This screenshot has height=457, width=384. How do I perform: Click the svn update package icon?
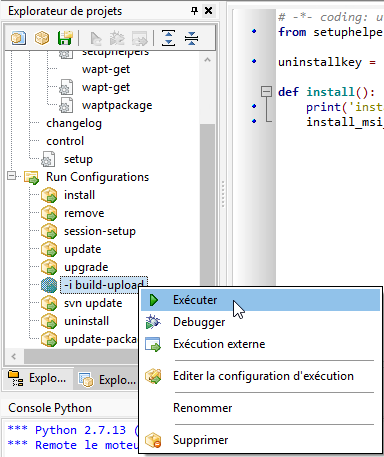point(49,303)
